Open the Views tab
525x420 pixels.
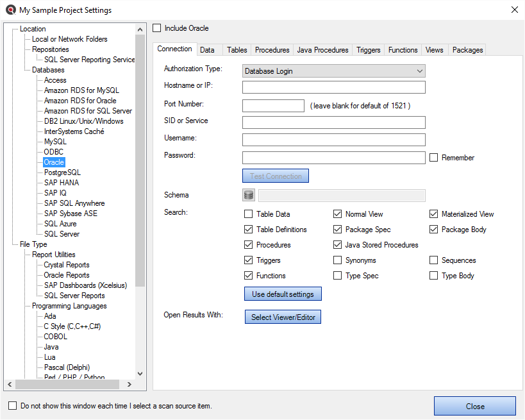coord(434,50)
